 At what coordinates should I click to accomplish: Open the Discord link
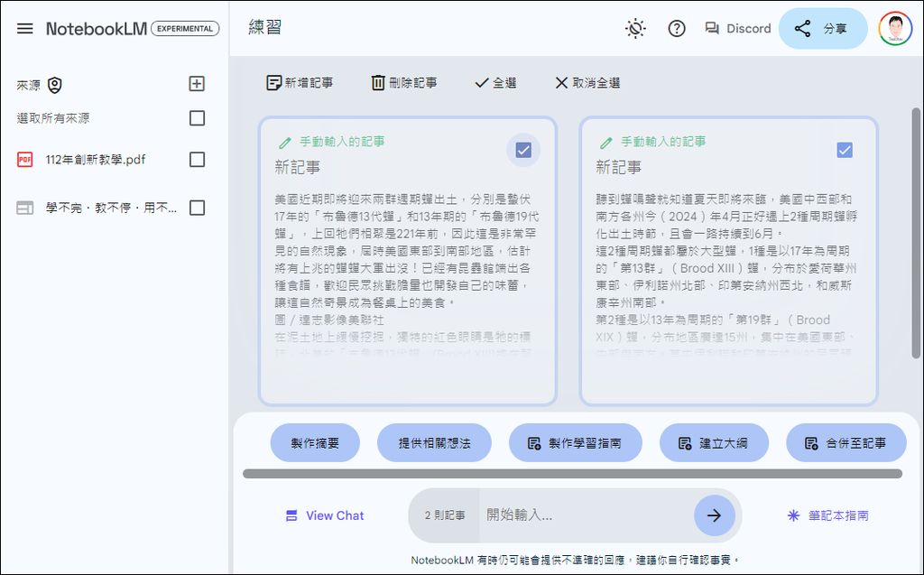[x=738, y=28]
